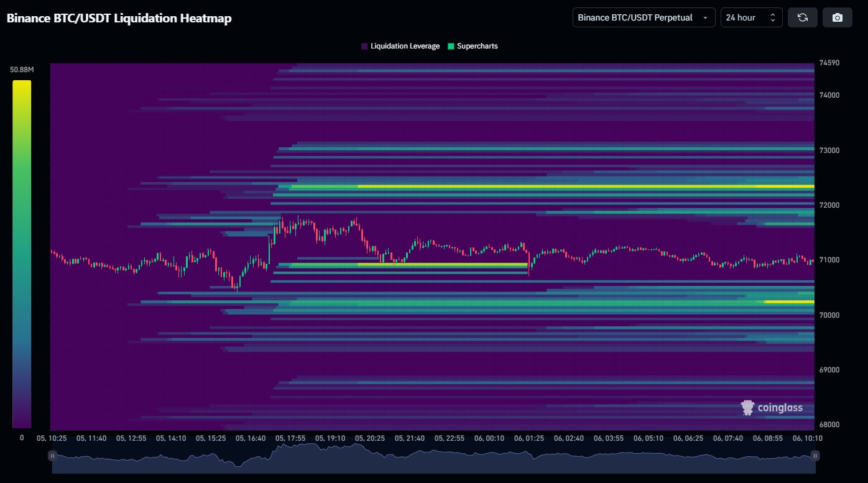Click the left handle of the time range slider

click(52, 456)
